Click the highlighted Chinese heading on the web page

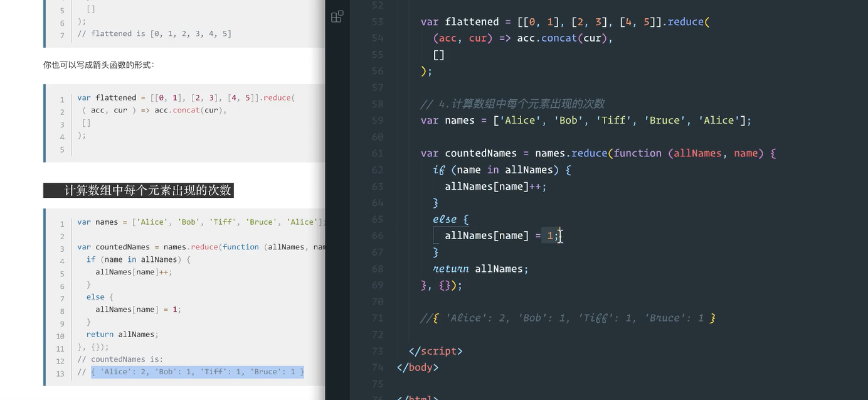coord(139,190)
